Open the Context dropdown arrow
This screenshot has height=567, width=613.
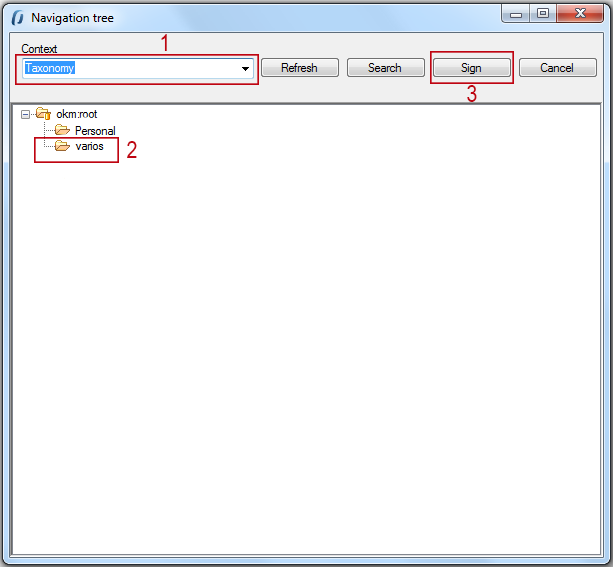click(245, 68)
